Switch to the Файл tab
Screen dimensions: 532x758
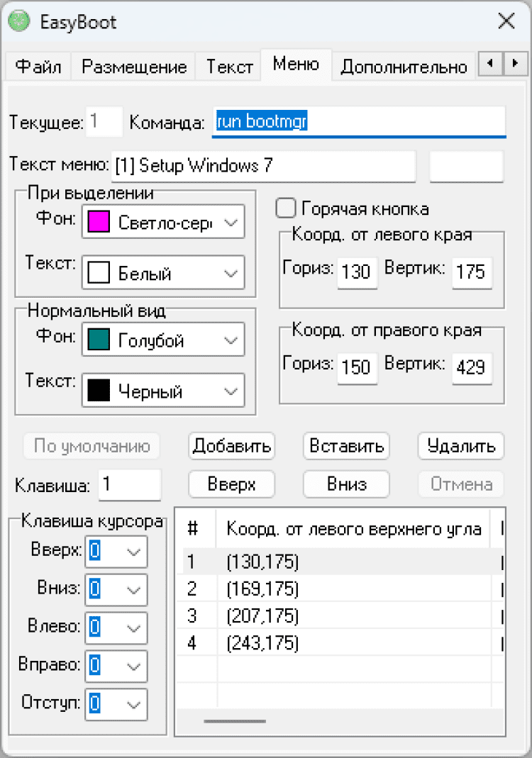(38, 67)
